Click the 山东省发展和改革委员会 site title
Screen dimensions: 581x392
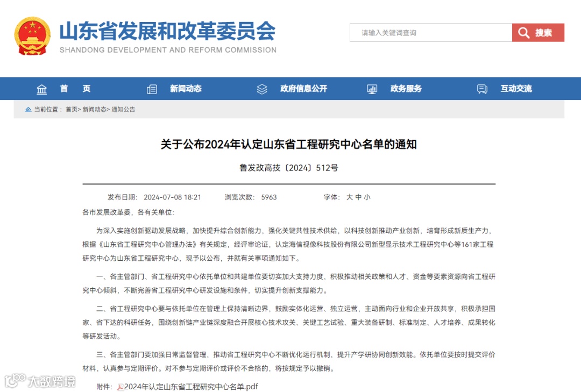167,31
